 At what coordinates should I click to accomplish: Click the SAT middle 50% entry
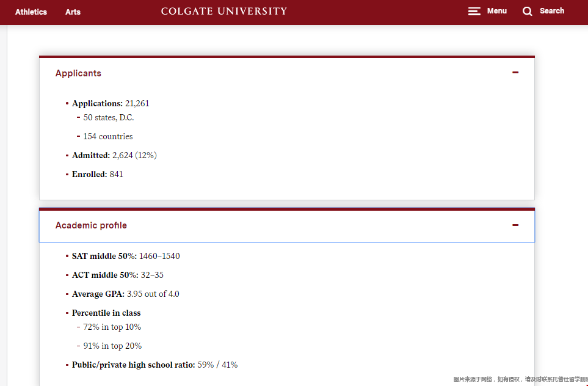click(x=126, y=256)
